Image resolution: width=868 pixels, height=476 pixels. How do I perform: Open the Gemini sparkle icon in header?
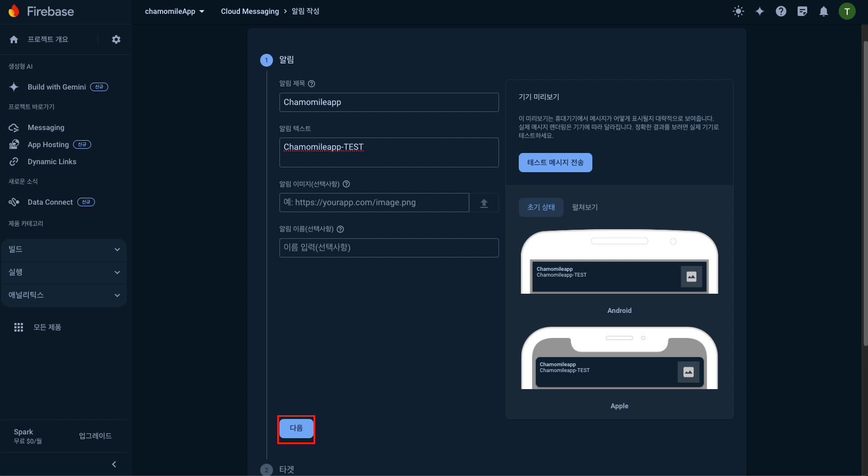[x=759, y=11]
